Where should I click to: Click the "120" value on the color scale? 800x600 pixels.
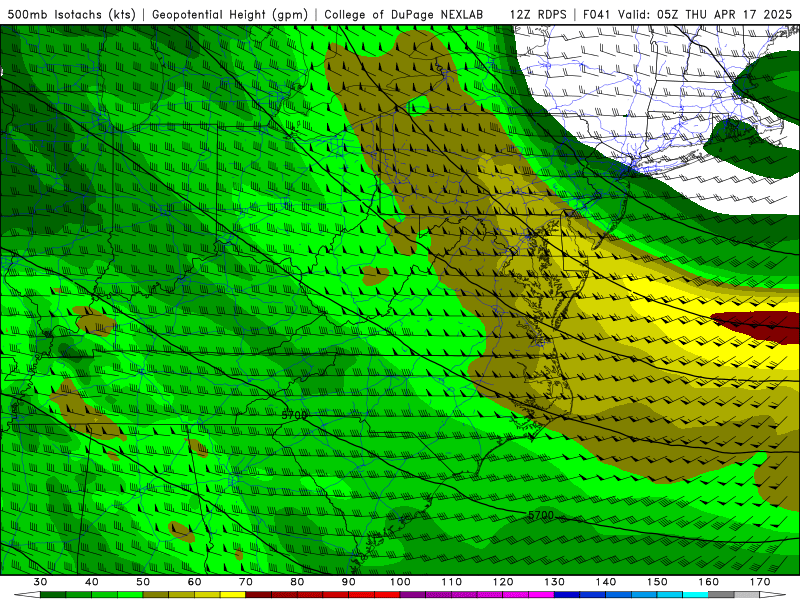[x=503, y=582]
